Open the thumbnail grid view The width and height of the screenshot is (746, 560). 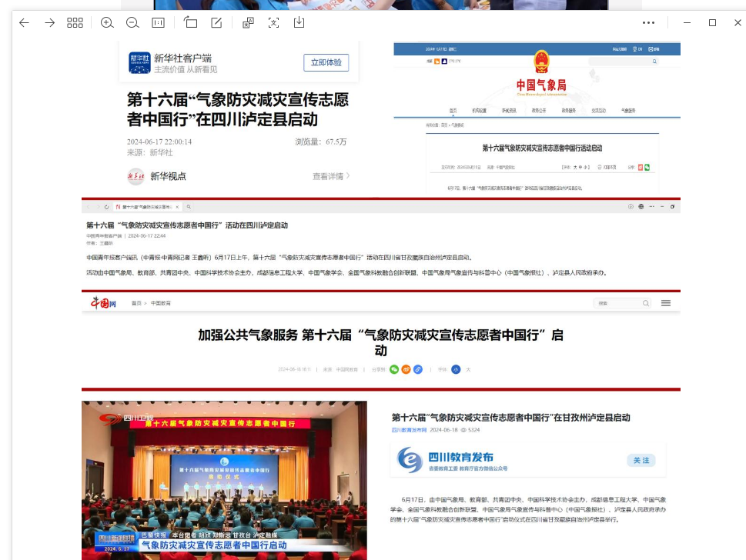[x=75, y=23]
